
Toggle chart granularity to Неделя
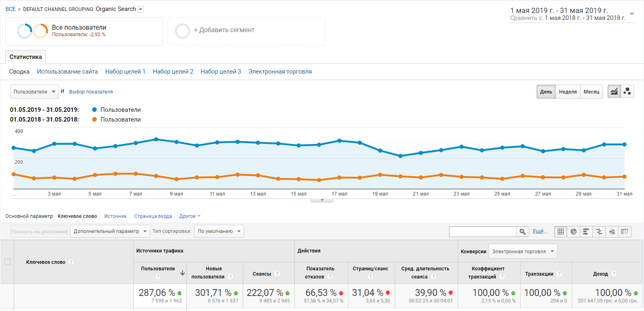pos(568,92)
